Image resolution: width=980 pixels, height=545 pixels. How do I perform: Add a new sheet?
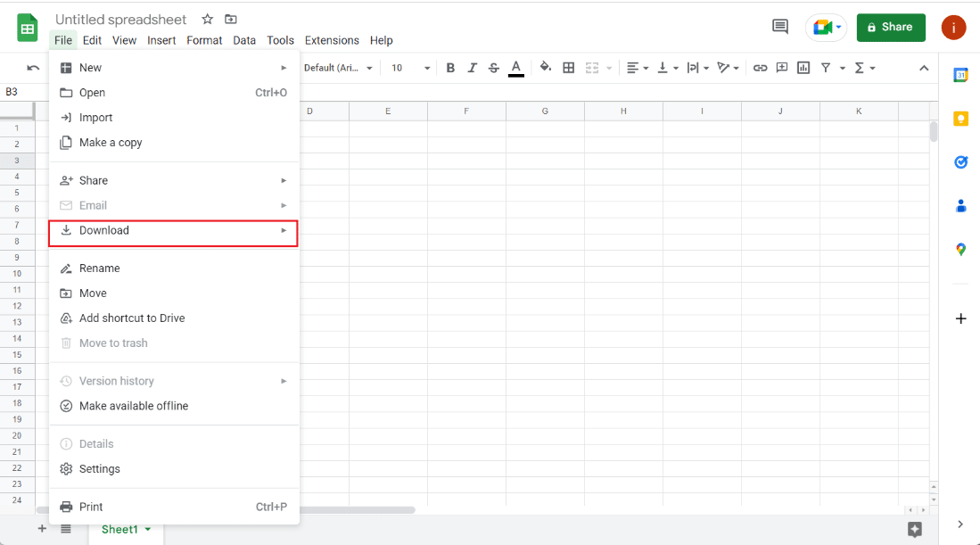42,529
